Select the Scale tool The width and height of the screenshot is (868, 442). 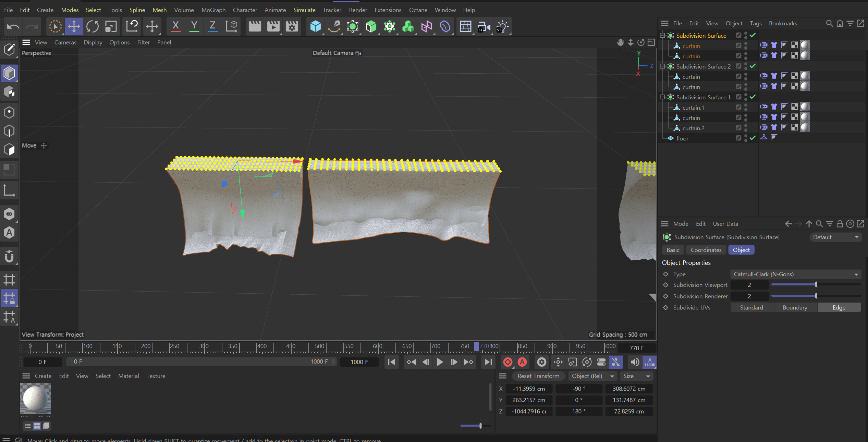point(111,26)
